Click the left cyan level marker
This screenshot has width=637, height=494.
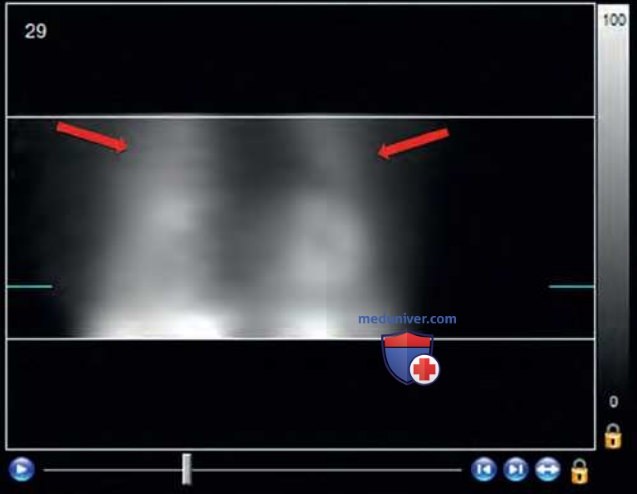(30, 286)
